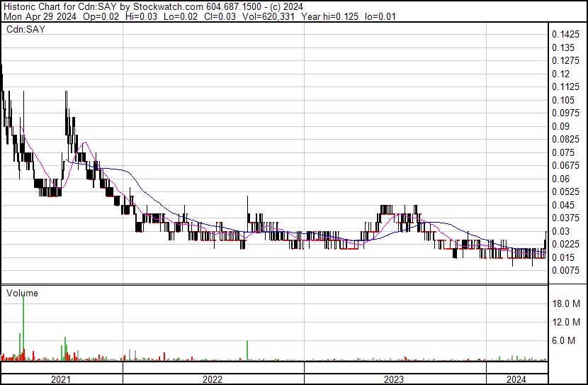Click the Volume panel label
The height and width of the screenshot is (385, 588).
(x=22, y=293)
